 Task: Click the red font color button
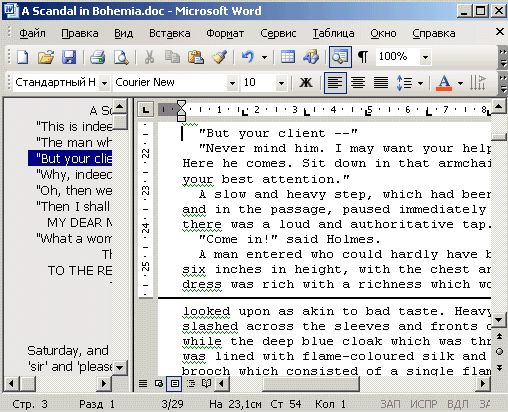coord(444,82)
